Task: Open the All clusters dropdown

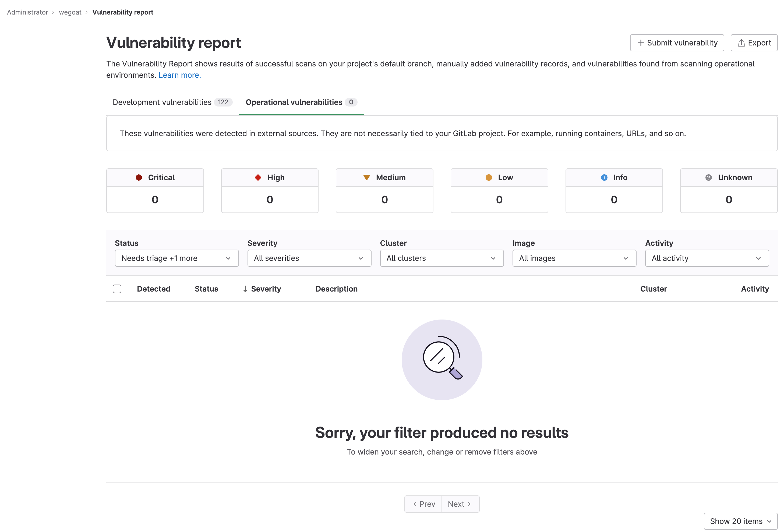Action: (442, 258)
